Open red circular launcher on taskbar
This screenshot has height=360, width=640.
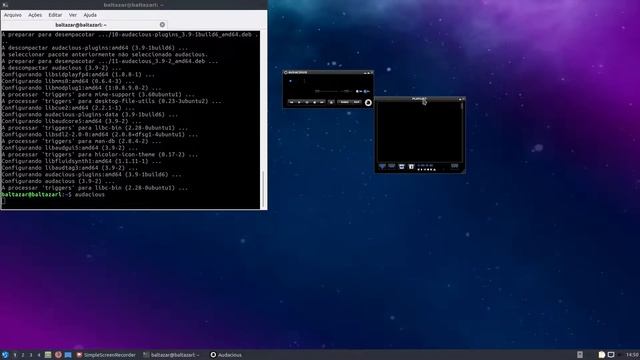(58, 355)
